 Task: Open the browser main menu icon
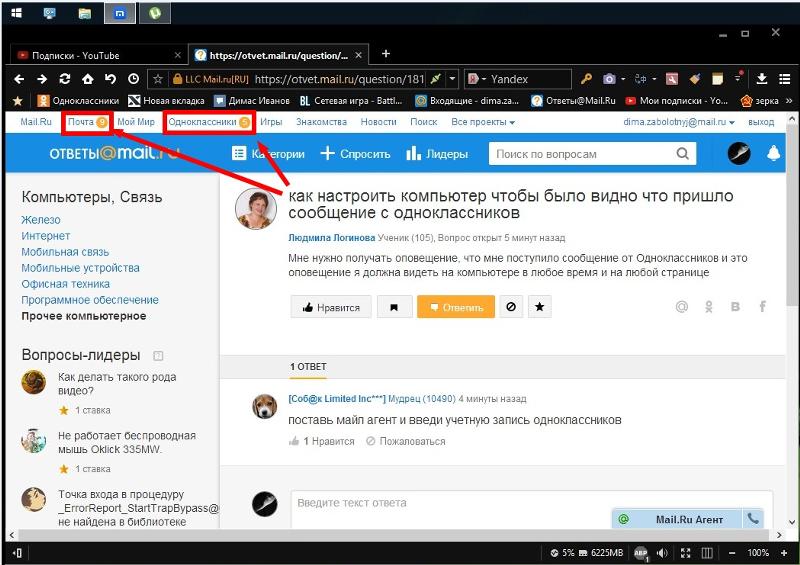pos(785,79)
